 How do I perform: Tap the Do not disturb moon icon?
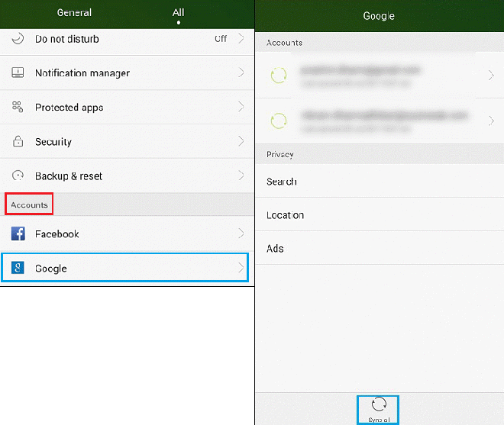click(x=18, y=39)
